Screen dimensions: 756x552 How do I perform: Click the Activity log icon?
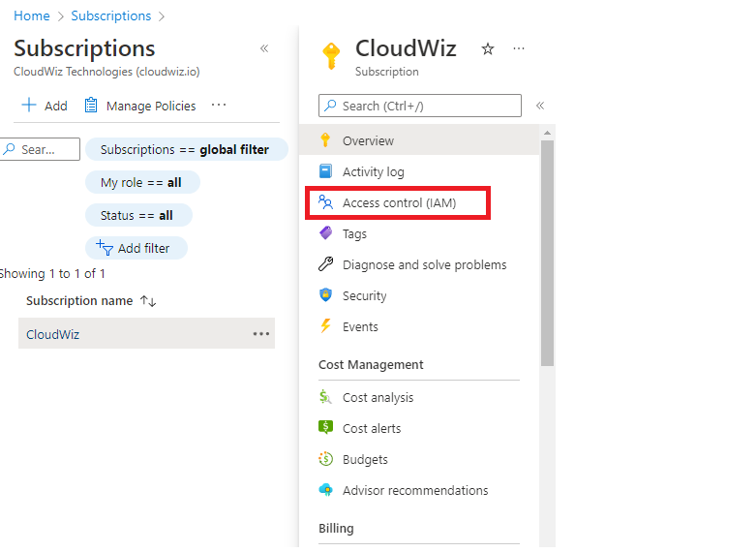pyautogui.click(x=326, y=172)
